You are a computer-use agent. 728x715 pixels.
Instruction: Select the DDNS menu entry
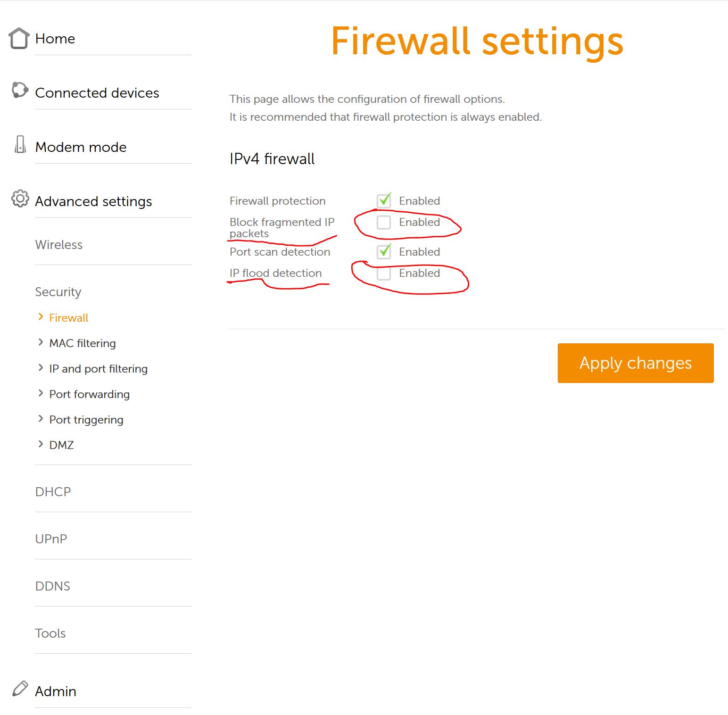coord(52,586)
